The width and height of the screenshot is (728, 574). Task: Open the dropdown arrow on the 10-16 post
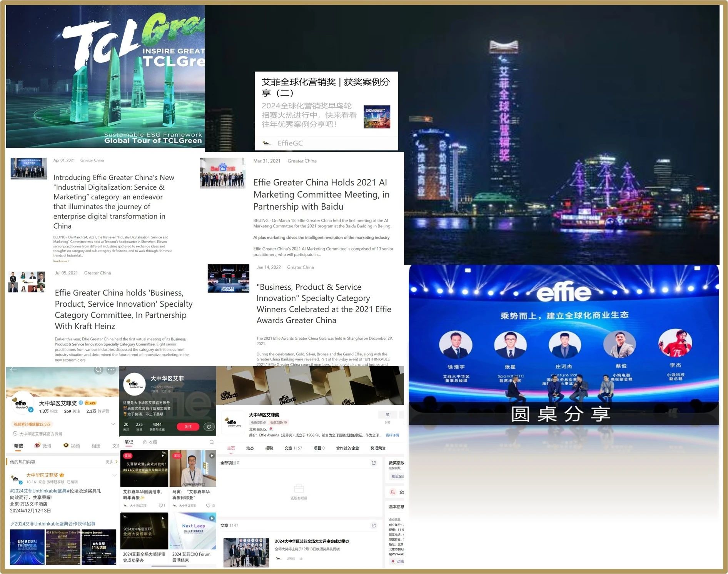(114, 476)
